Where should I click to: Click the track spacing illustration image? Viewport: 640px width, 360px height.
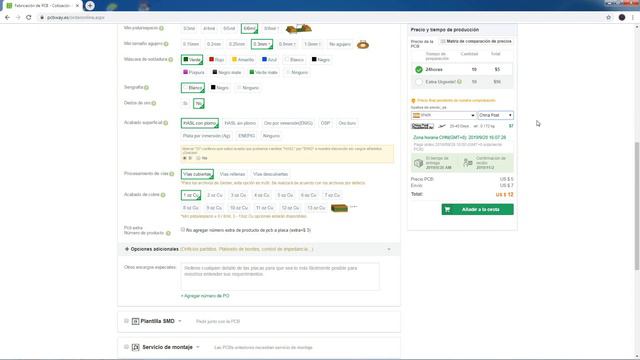[299, 29]
